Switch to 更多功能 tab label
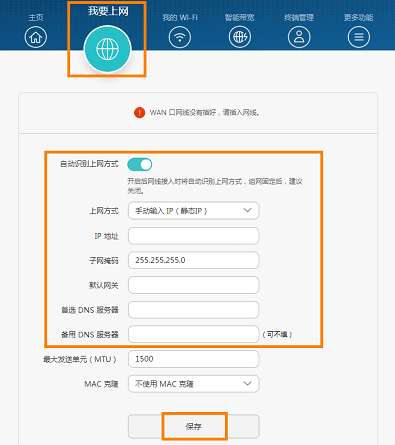Screen dimensions: 395x445 click(359, 17)
